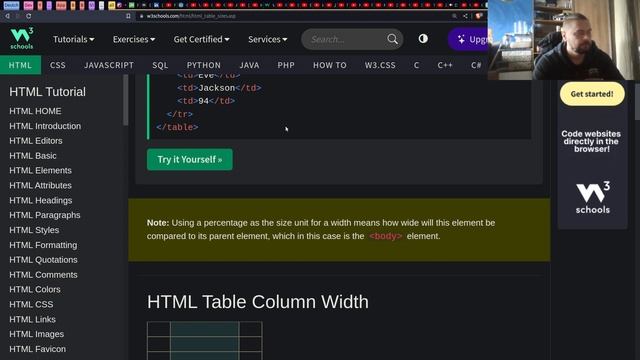The image size is (640, 360).
Task: Click the Brave shields icon
Action: pyautogui.click(x=479, y=16)
